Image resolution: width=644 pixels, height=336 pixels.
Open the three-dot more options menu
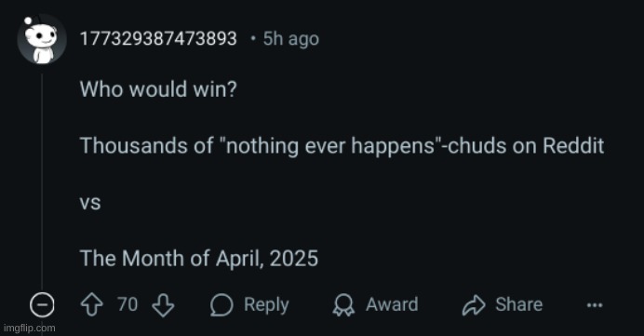pyautogui.click(x=595, y=305)
